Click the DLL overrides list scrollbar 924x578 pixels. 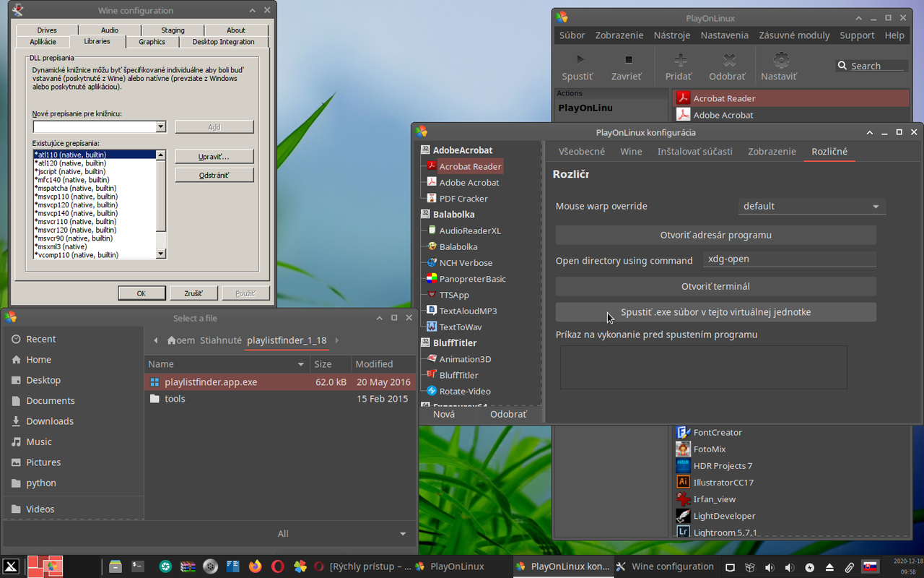(161, 204)
